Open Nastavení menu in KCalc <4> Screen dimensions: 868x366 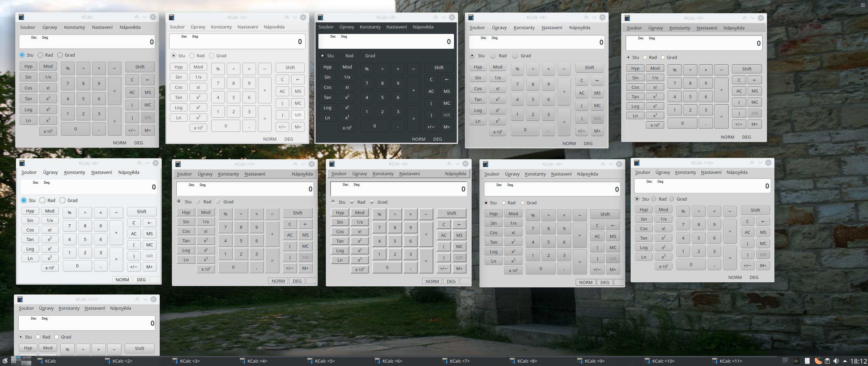pos(552,27)
